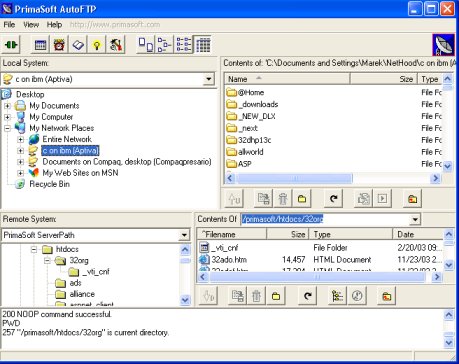Select Desktop in the local tree
This screenshot has height=364, width=459.
click(30, 94)
